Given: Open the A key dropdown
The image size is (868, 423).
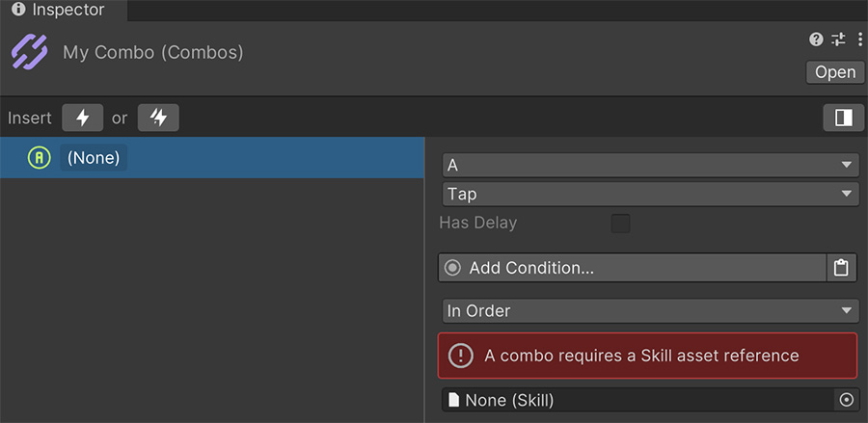Looking at the screenshot, I should tap(650, 166).
